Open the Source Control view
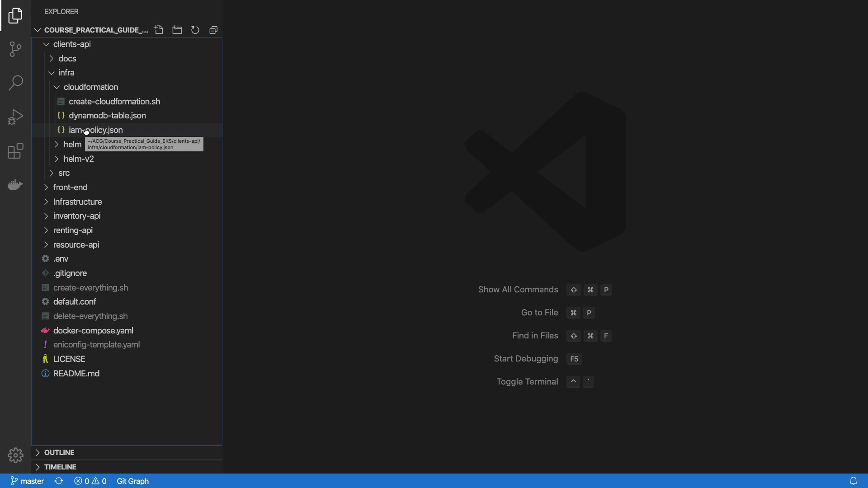Image resolution: width=868 pixels, height=488 pixels. [15, 49]
